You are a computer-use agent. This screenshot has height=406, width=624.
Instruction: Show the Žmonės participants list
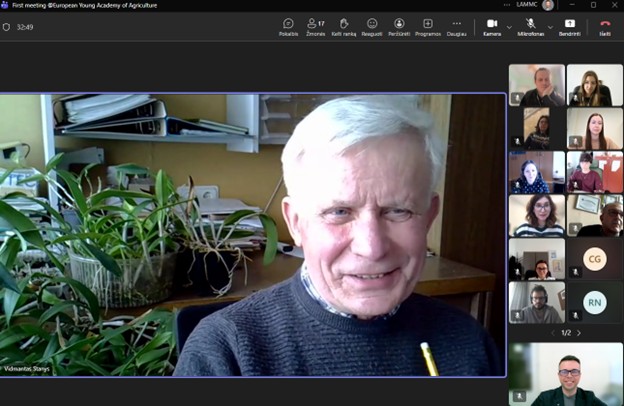point(315,26)
